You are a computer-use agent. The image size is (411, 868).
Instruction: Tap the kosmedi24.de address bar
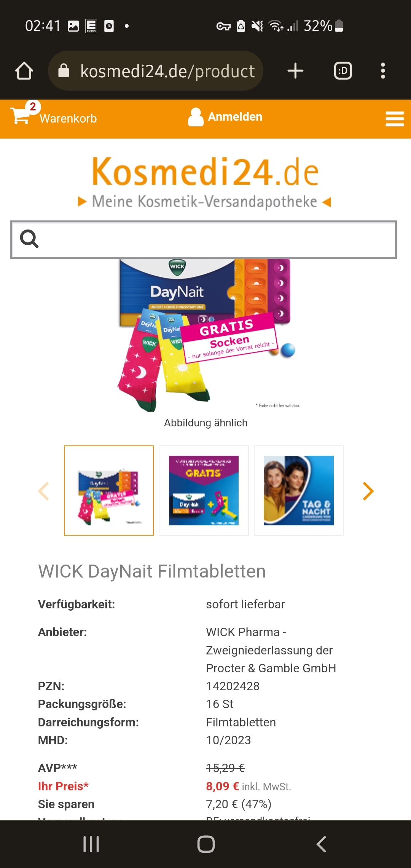point(156,71)
